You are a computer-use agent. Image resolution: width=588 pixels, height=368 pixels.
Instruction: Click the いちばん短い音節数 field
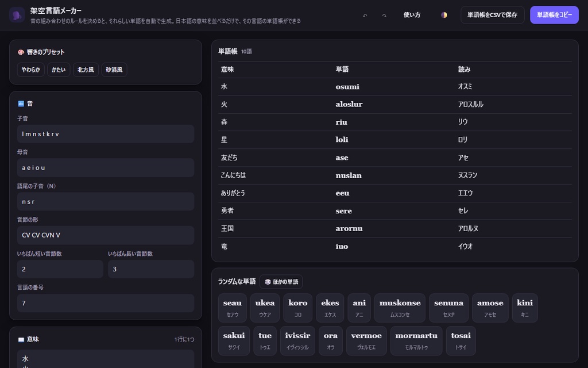[x=60, y=269]
